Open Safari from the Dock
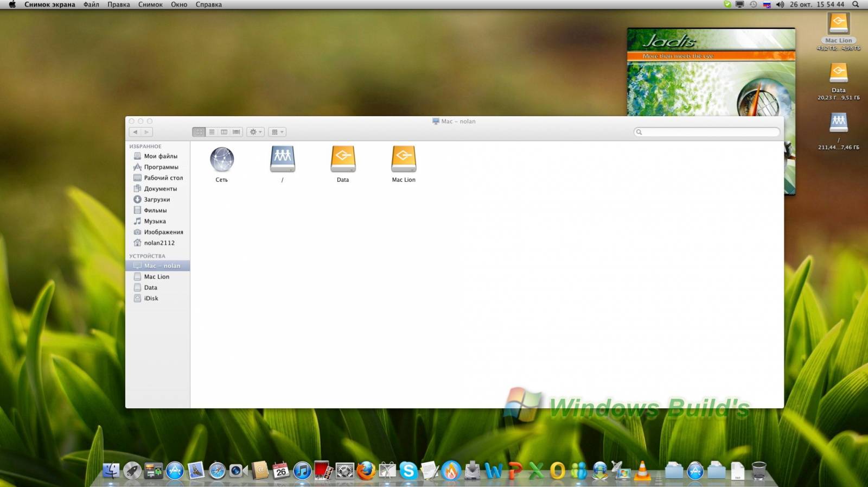 217,470
